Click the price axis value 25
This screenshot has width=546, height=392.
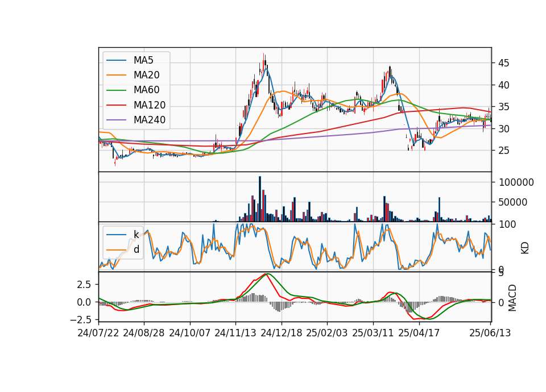[503, 151]
